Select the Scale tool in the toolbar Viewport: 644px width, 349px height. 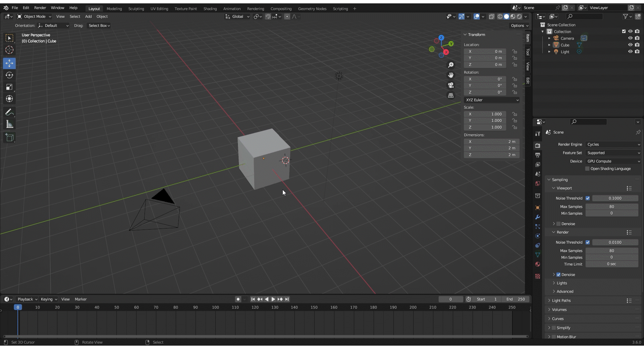pos(9,87)
